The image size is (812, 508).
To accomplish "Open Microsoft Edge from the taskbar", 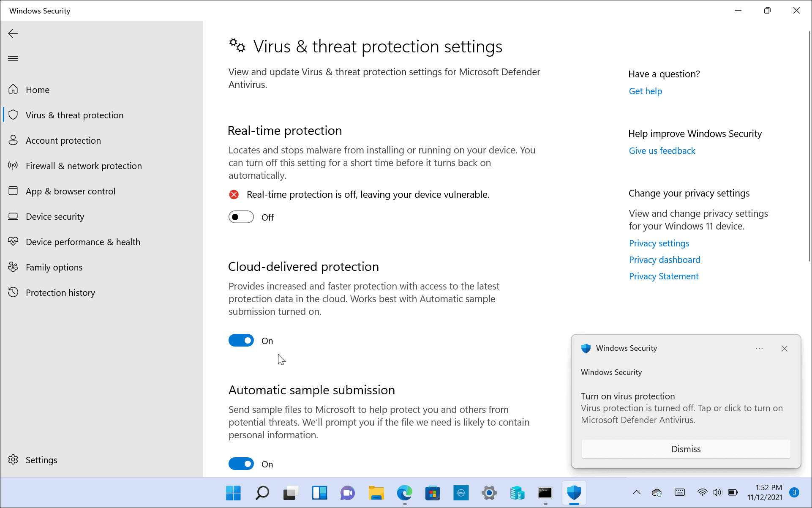I will (x=404, y=493).
